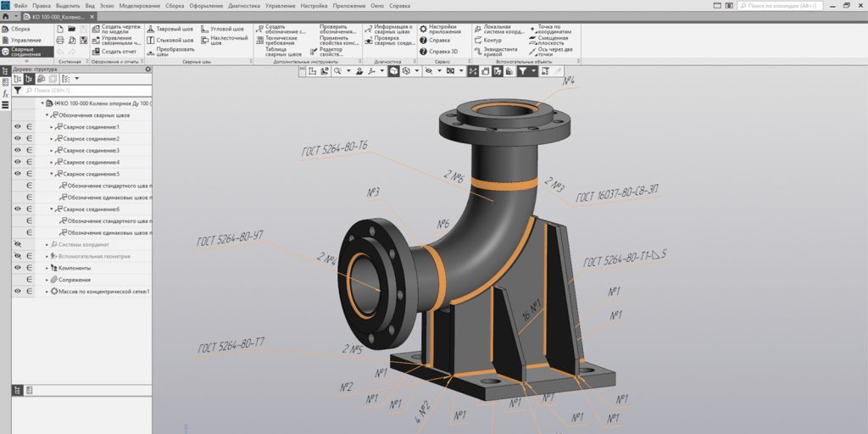Expand Сварное соединение:3 node

pos(52,151)
